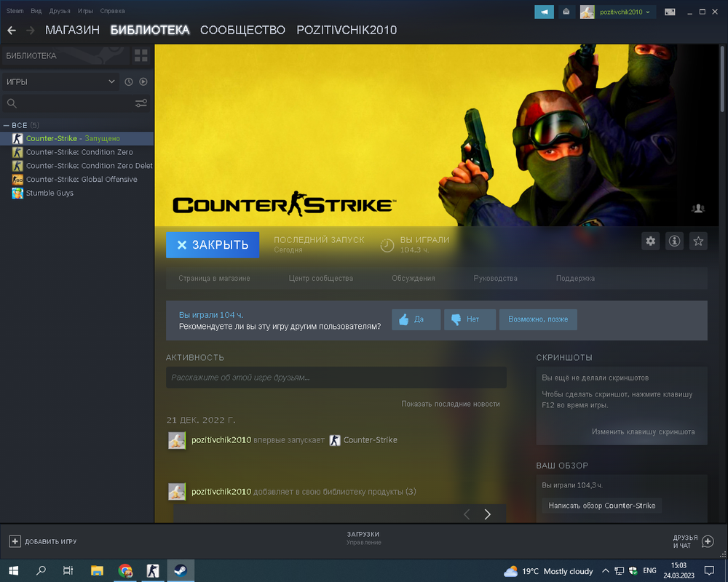Recommend the game with Да button
The width and height of the screenshot is (728, 582).
click(x=416, y=319)
